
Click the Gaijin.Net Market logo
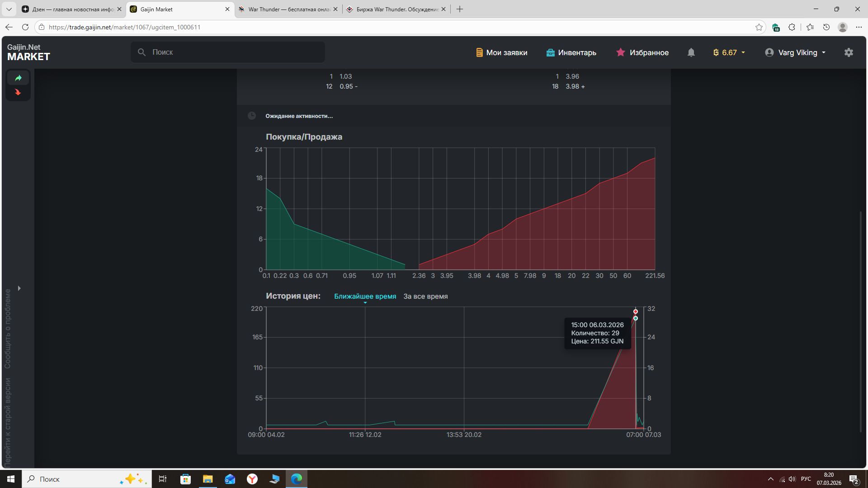28,52
